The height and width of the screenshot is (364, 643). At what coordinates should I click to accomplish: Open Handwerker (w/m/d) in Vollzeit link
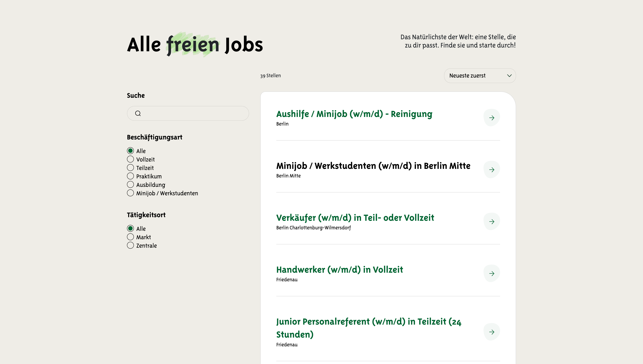(x=339, y=270)
